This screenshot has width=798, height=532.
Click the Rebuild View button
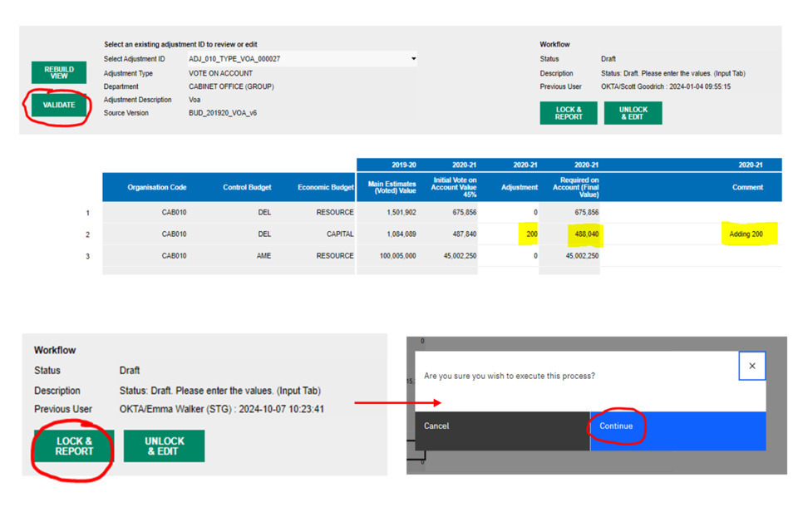(59, 72)
